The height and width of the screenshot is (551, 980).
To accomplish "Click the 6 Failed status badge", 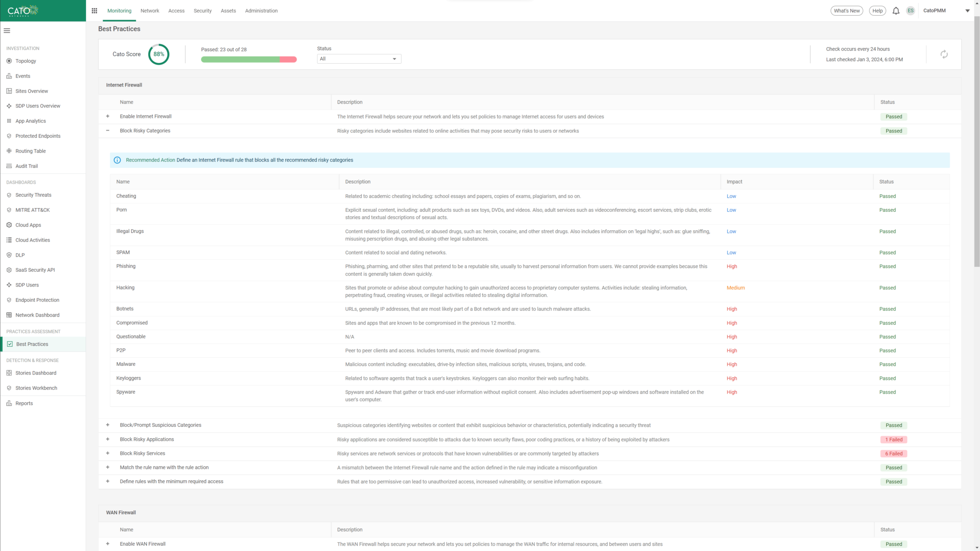I will [893, 453].
